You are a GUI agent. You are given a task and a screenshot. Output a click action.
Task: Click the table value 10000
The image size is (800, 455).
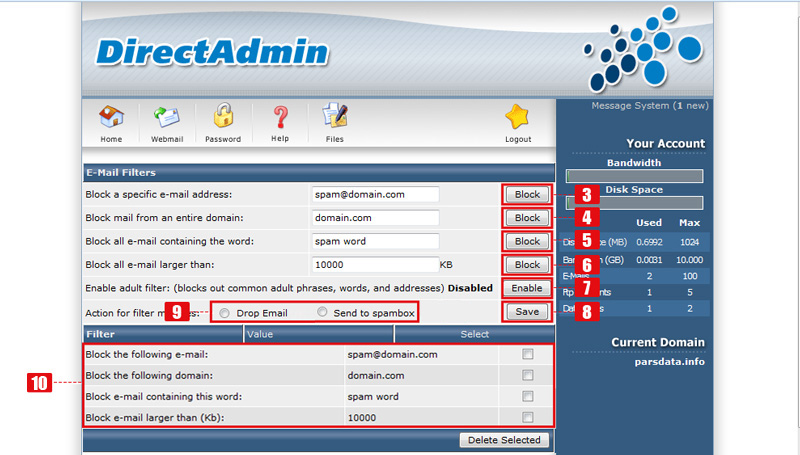362,418
